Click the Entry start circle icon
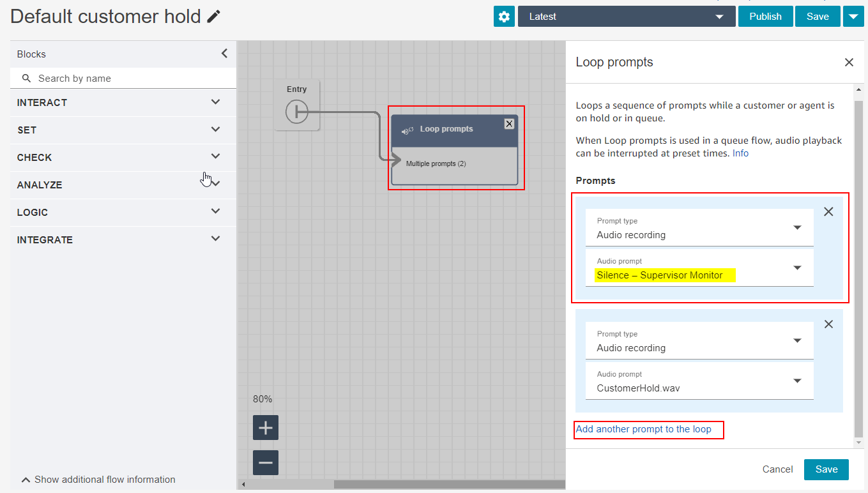The width and height of the screenshot is (868, 493). click(297, 112)
